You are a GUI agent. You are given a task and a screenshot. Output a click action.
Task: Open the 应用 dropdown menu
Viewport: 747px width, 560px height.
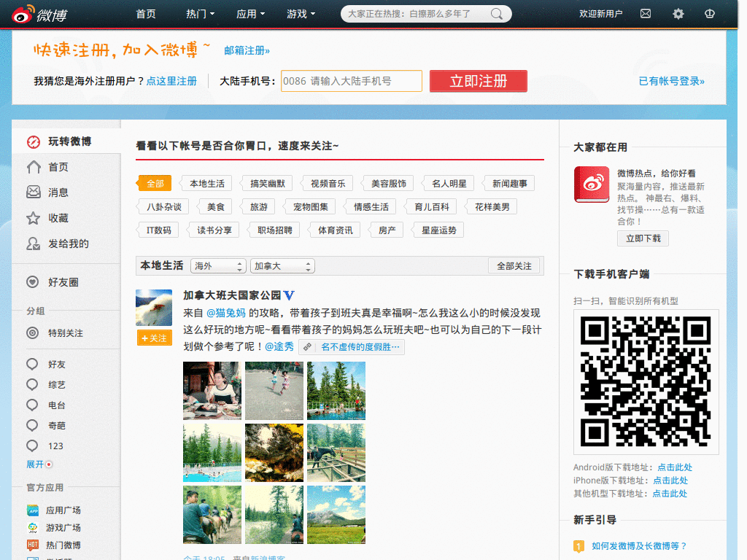(251, 14)
